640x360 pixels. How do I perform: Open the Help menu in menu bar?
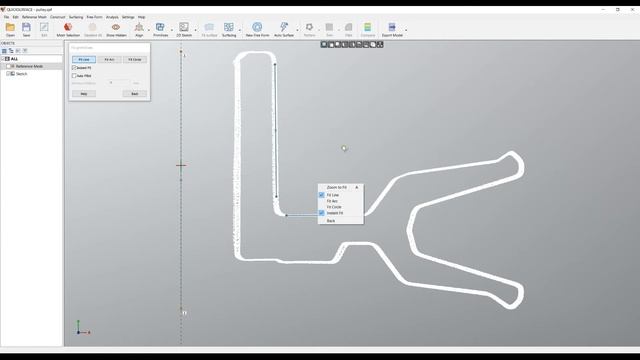pos(141,17)
